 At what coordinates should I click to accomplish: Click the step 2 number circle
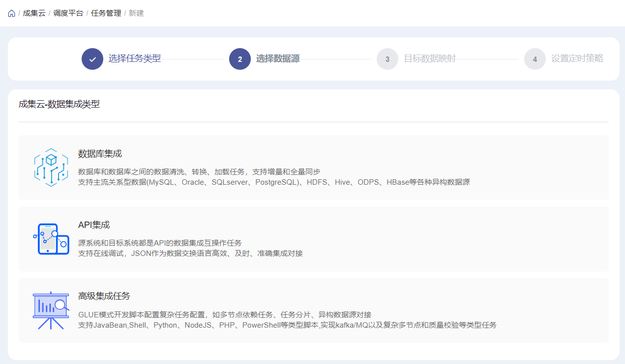(x=240, y=59)
